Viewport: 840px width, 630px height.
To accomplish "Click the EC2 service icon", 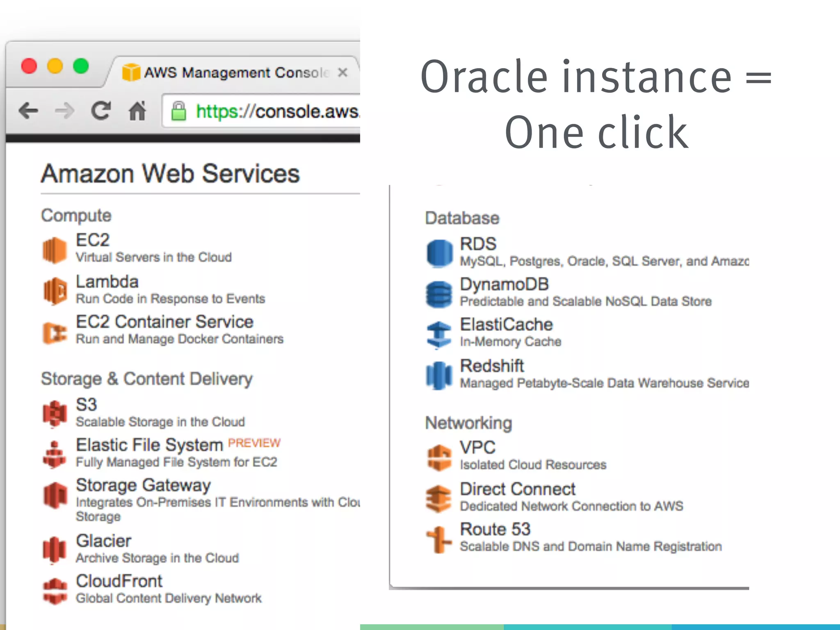I will tap(54, 250).
